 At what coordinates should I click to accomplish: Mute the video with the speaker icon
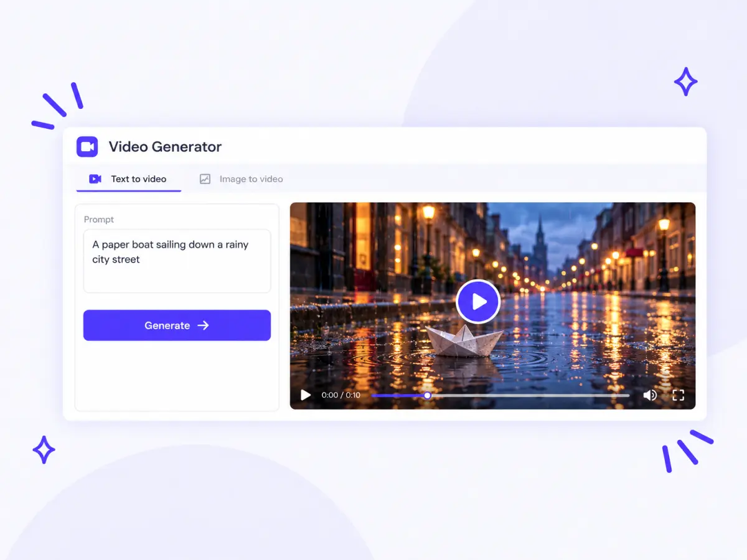pyautogui.click(x=649, y=395)
